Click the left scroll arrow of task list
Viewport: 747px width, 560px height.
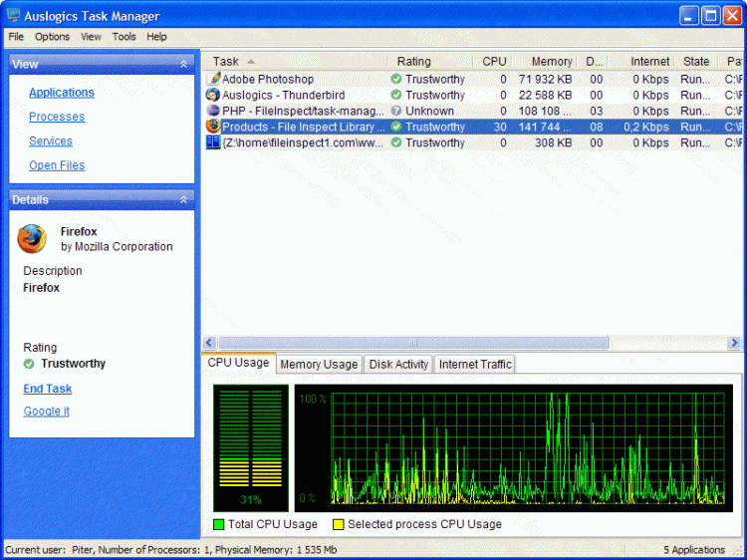209,343
